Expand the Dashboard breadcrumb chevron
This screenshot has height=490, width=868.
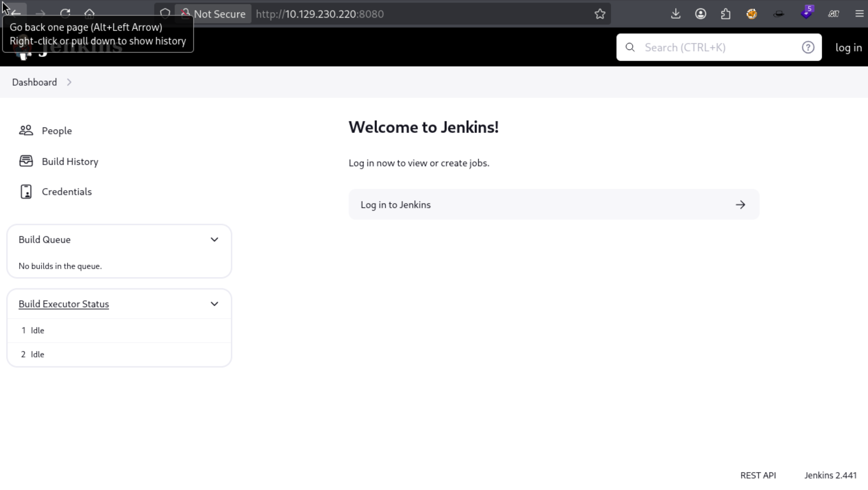coord(69,82)
